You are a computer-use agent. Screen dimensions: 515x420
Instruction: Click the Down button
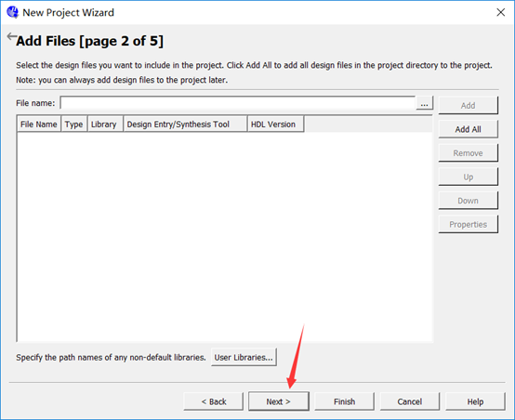468,201
